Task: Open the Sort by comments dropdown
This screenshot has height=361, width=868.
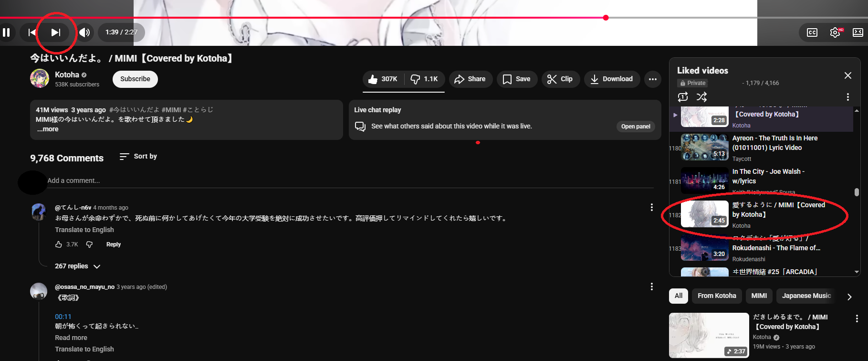Action: click(x=138, y=156)
